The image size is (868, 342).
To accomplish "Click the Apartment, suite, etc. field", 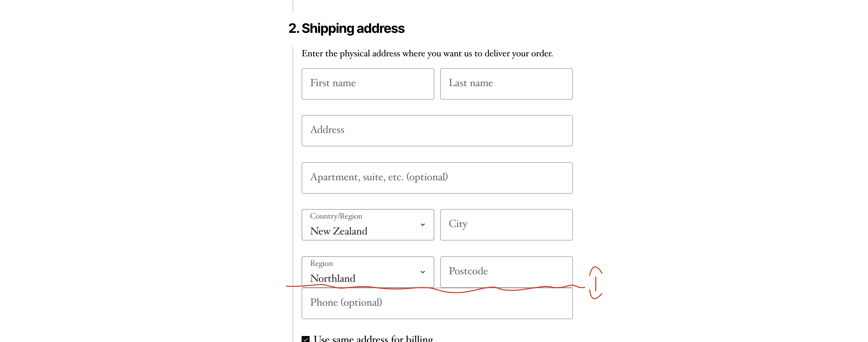I will coord(437,178).
